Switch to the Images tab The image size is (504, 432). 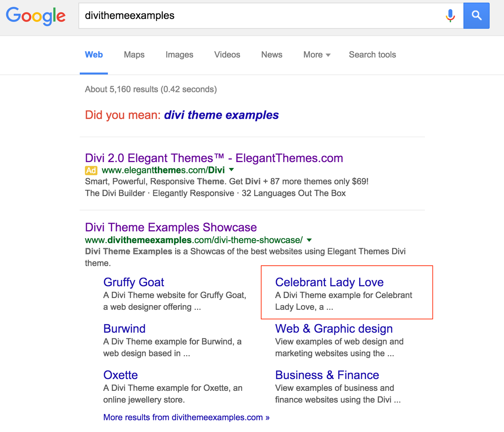[179, 55]
